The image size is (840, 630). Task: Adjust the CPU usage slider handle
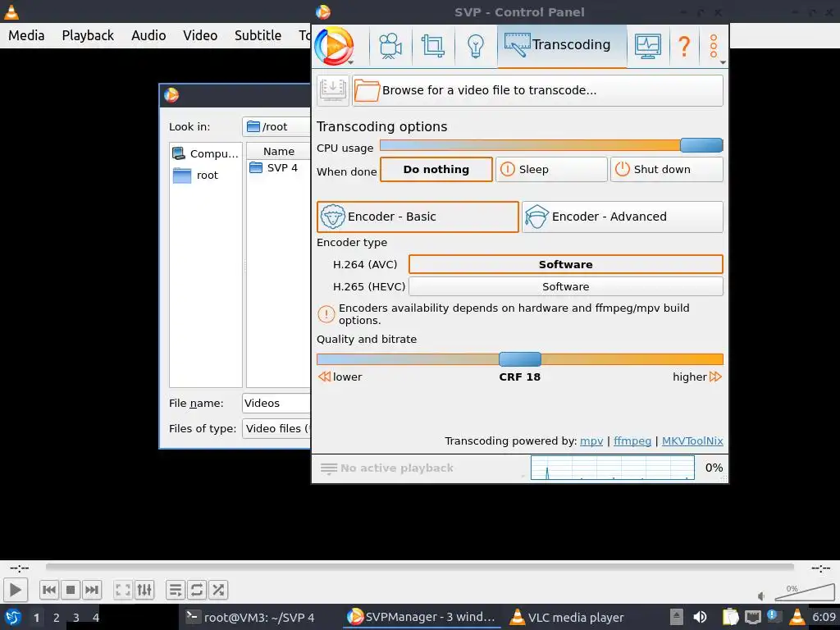(701, 145)
